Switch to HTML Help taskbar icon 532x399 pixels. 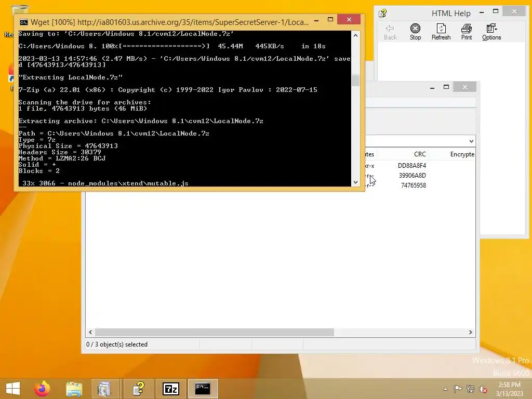click(139, 389)
